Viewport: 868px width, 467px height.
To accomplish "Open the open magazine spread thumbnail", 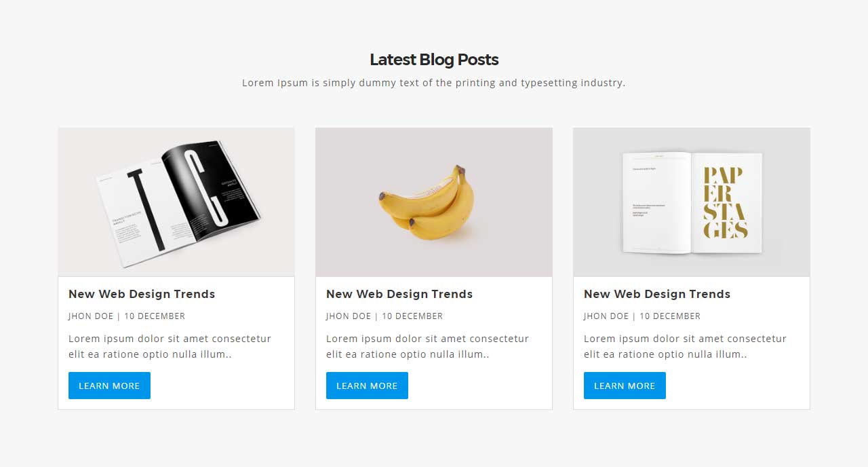I will point(176,202).
